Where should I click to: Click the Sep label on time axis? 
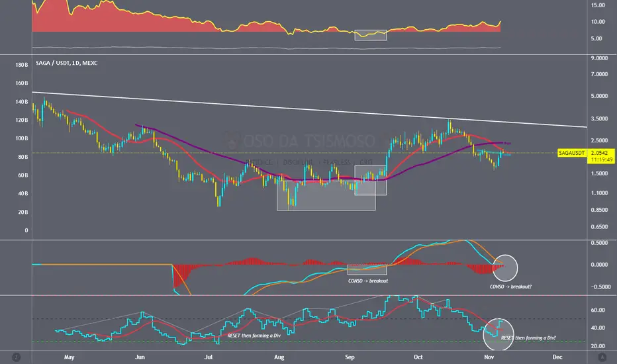(x=350, y=357)
